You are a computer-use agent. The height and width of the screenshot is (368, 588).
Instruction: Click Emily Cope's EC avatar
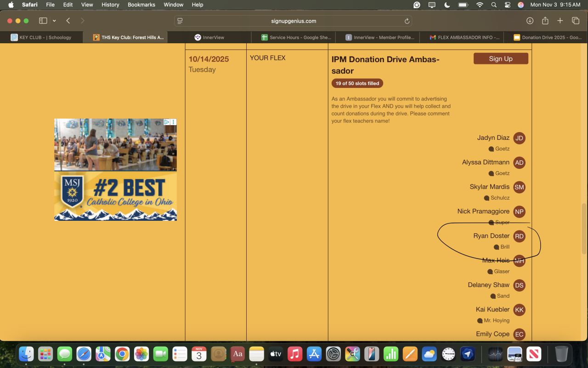(x=519, y=334)
